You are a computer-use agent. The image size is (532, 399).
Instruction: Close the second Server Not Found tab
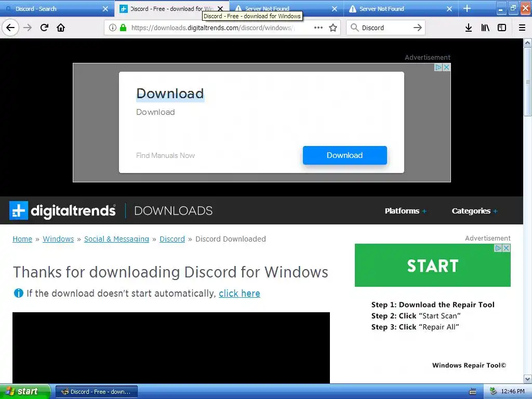pyautogui.click(x=449, y=9)
